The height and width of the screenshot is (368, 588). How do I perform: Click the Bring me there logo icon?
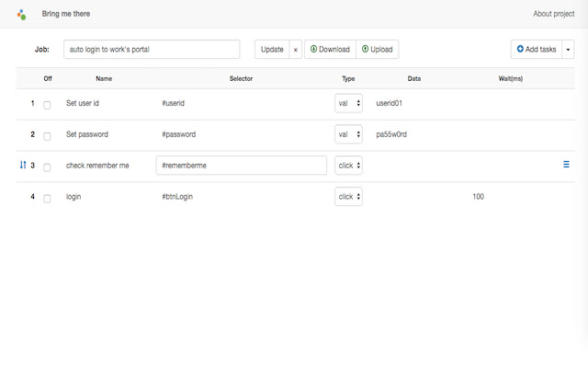coord(21,15)
